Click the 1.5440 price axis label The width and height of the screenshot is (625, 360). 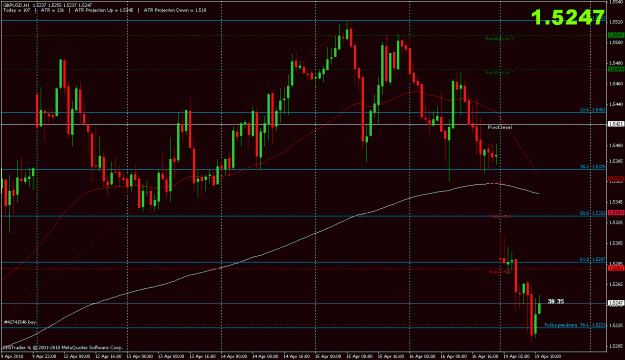tap(616, 104)
